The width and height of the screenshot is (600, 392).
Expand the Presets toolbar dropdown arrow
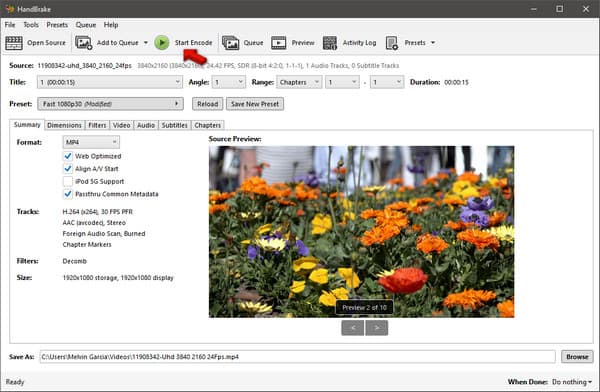[433, 42]
